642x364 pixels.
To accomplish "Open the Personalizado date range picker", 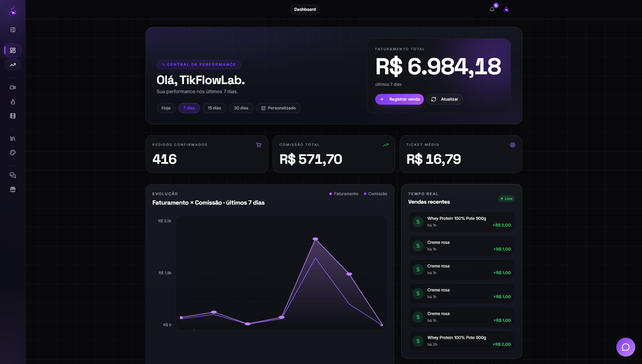I will coord(278,108).
